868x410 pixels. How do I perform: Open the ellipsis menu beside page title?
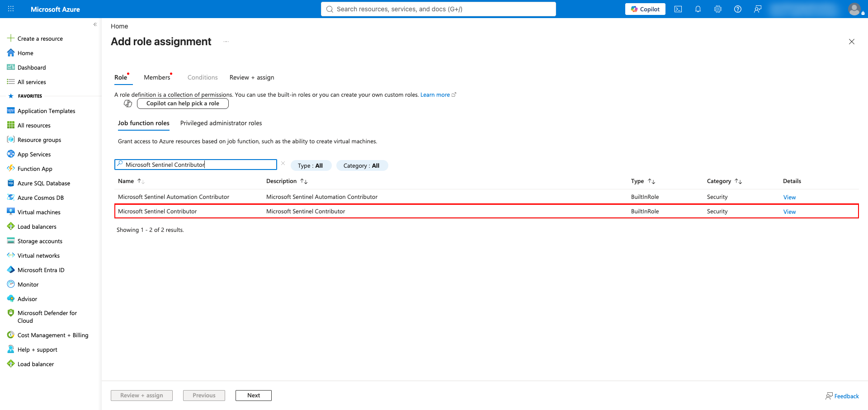226,42
